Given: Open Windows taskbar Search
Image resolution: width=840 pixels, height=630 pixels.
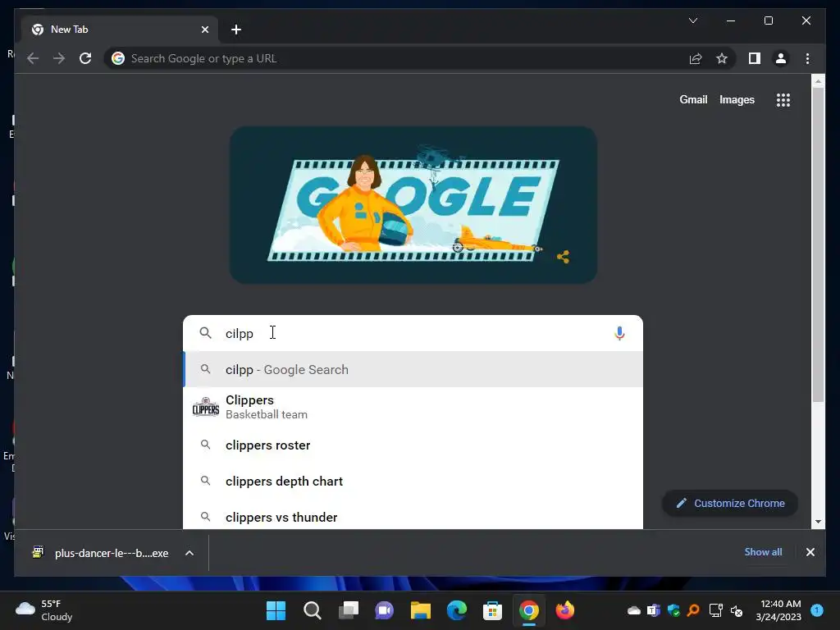Looking at the screenshot, I should pyautogui.click(x=313, y=610).
